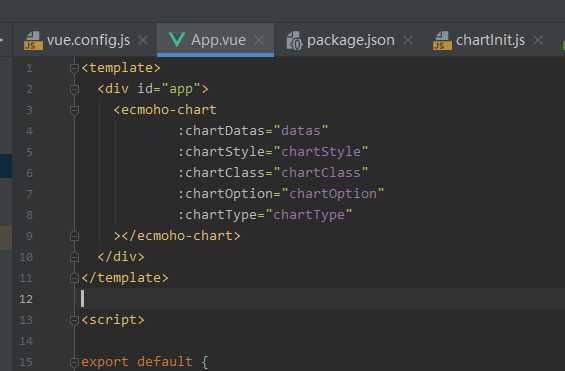Image resolution: width=565 pixels, height=371 pixels.
Task: Switch to the vue.config.js tab
Action: click(88, 40)
